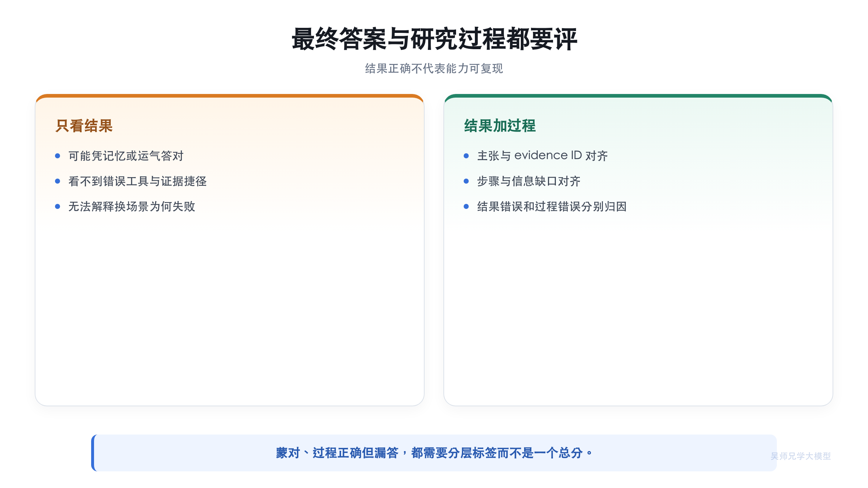Screen dimensions: 868x488
Task: Click bullet text 主张与 evidence ID 对齐
Action: (x=542, y=156)
